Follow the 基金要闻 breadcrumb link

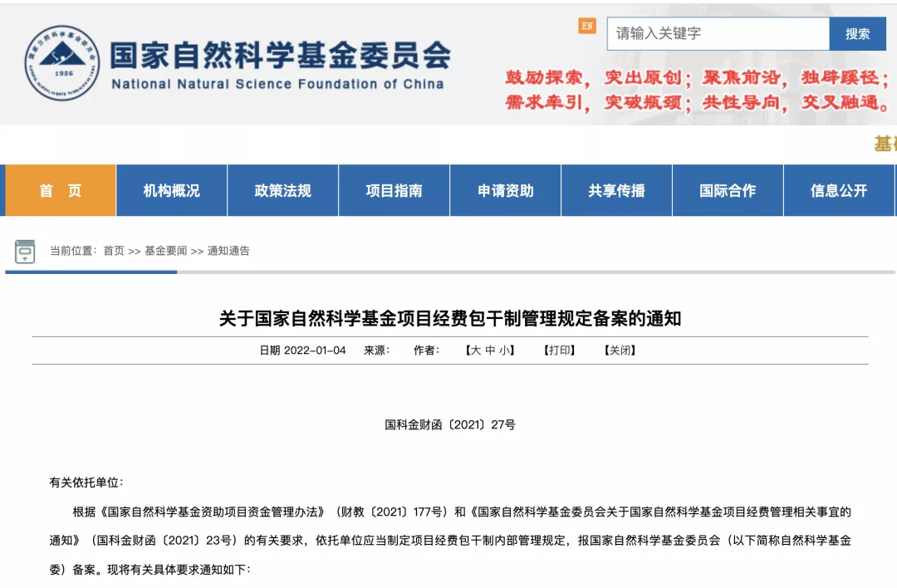click(x=166, y=251)
